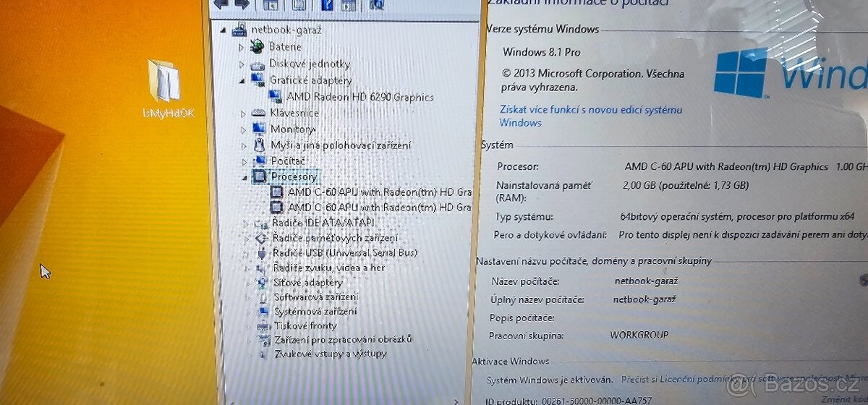Click the Řadiče USB category icon

point(263,252)
